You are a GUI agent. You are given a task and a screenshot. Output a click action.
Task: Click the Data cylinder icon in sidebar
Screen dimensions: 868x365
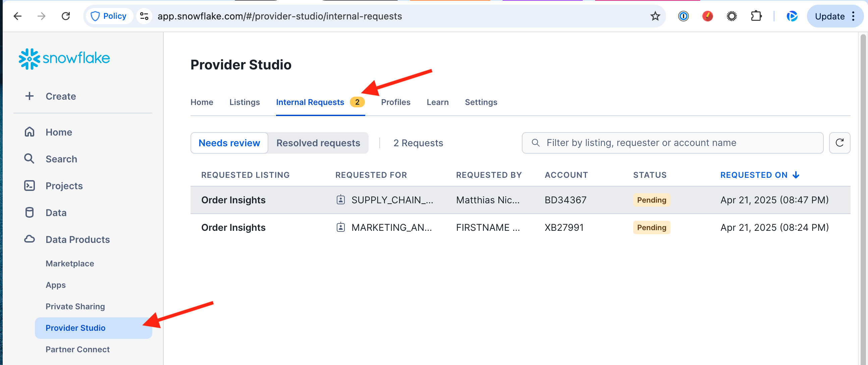tap(29, 212)
